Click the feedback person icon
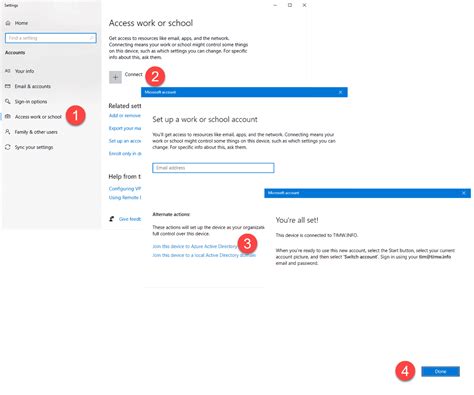Viewport: 474px width, 395px height. click(x=112, y=219)
